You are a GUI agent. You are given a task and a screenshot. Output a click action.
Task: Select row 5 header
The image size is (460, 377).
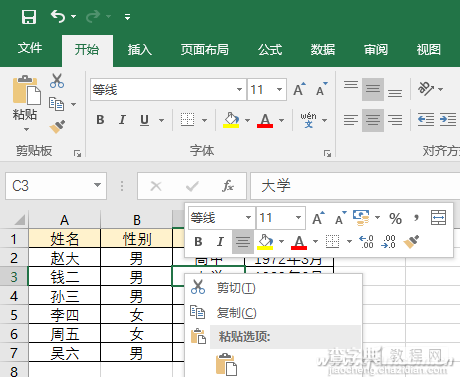(14, 315)
